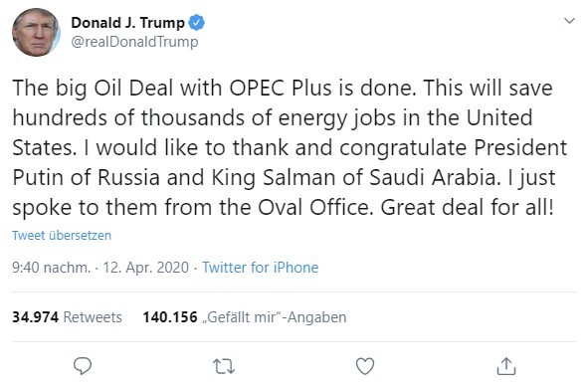
Task: Retweet this OPEC Plus tweet
Action: tap(224, 366)
